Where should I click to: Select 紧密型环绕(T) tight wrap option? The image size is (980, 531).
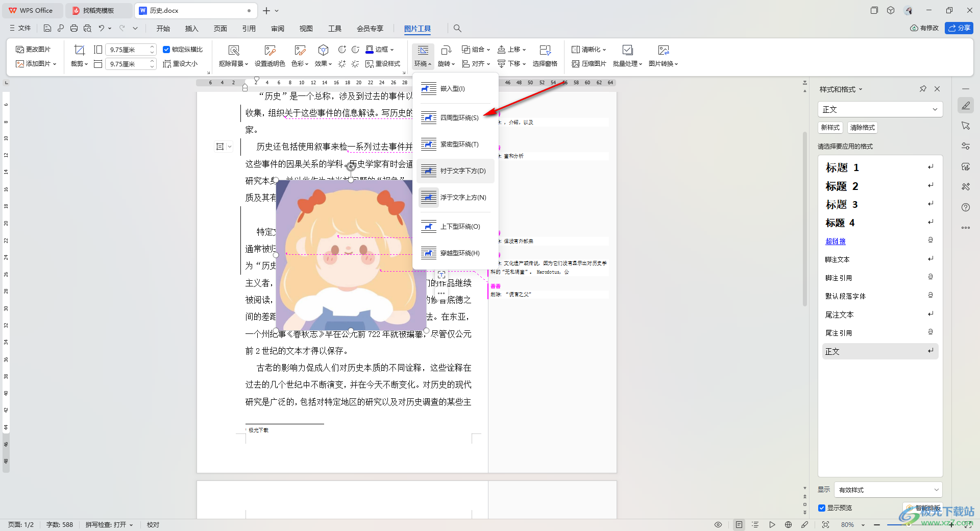(455, 144)
